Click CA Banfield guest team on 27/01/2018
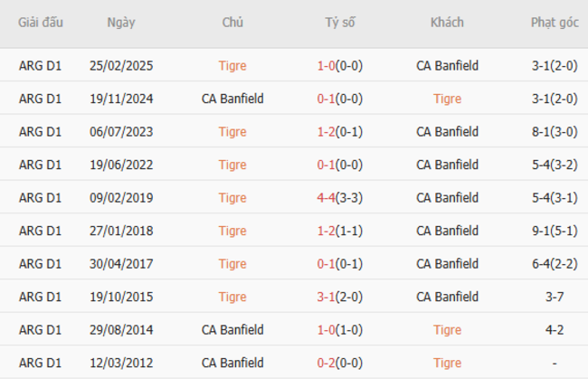Image resolution: width=588 pixels, height=388 pixels. tap(447, 231)
